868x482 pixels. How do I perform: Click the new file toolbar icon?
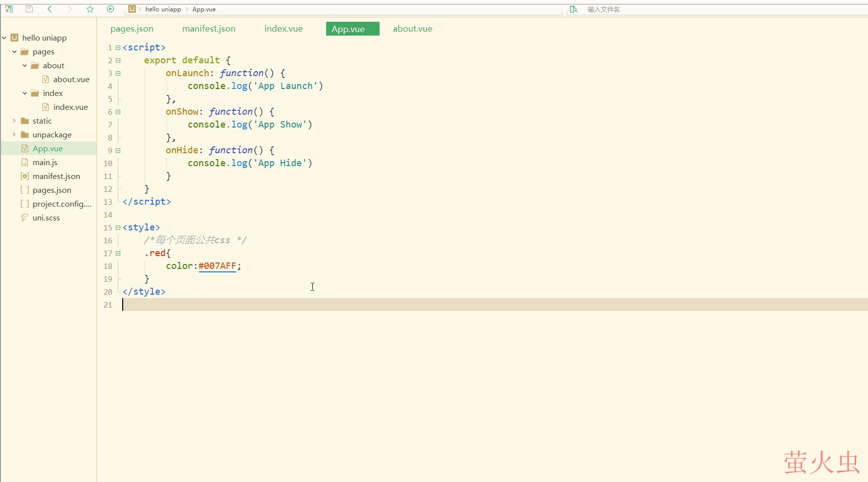point(9,9)
